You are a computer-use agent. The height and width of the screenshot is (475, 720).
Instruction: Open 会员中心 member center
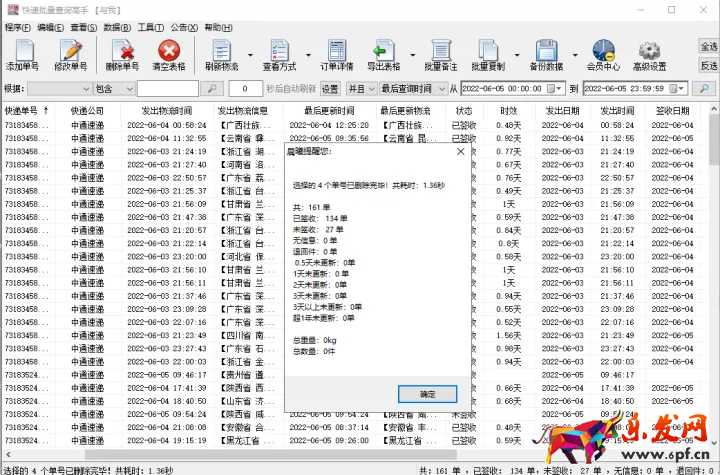[602, 54]
